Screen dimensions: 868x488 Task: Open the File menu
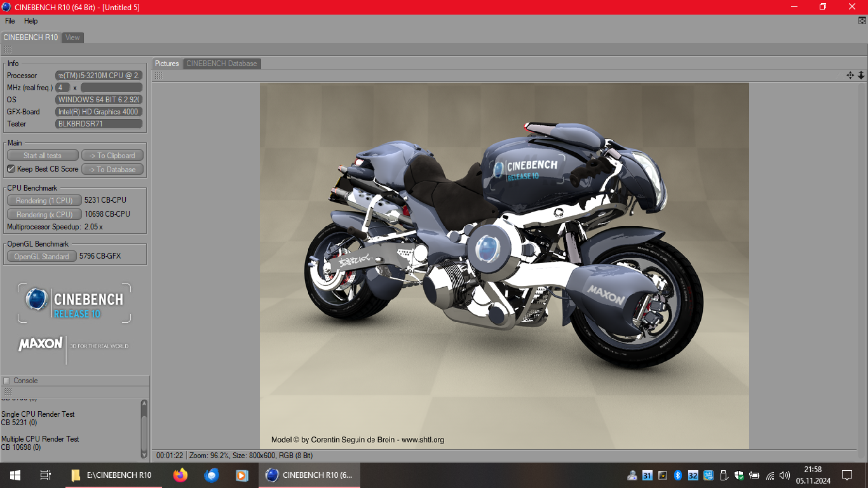point(10,21)
